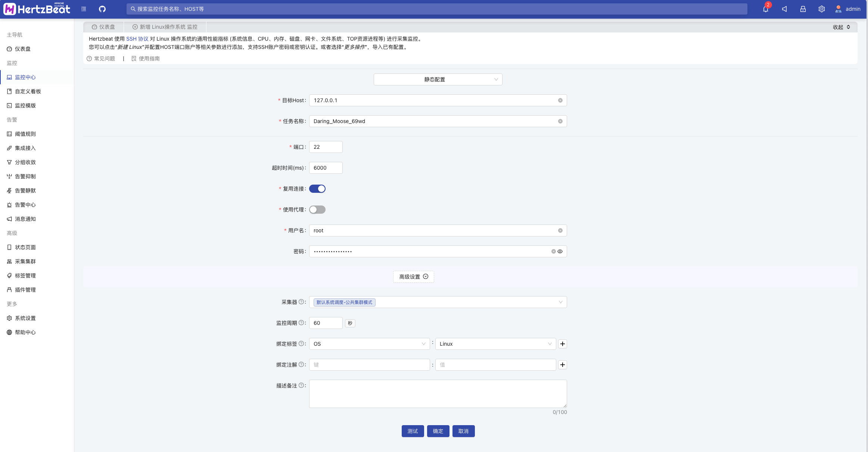Click the 测试 button
The width and height of the screenshot is (868, 452).
tap(413, 431)
